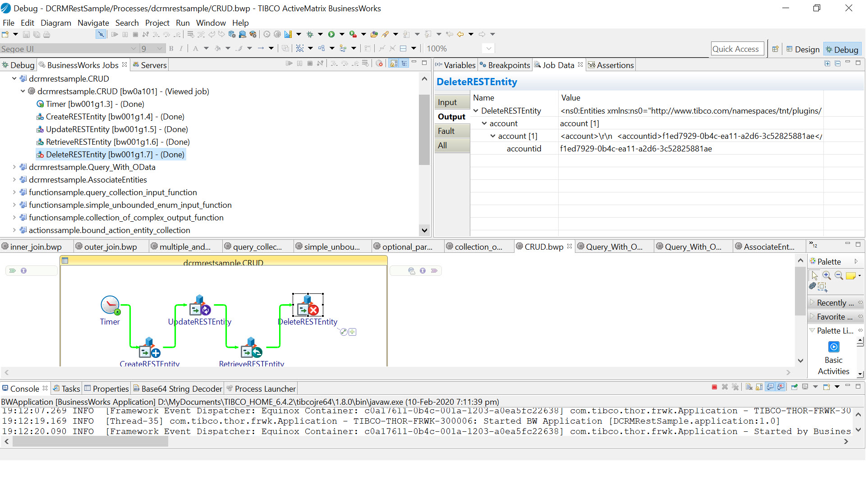Toggle show console when standard output changes
Image resolution: width=868 pixels, height=480 pixels.
pos(771,387)
